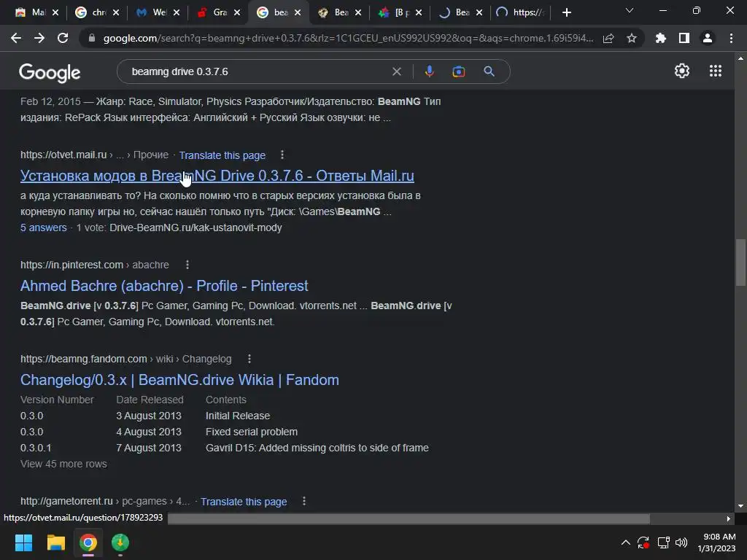Open Chrome's three-dot menu
747x560 pixels.
(x=731, y=38)
